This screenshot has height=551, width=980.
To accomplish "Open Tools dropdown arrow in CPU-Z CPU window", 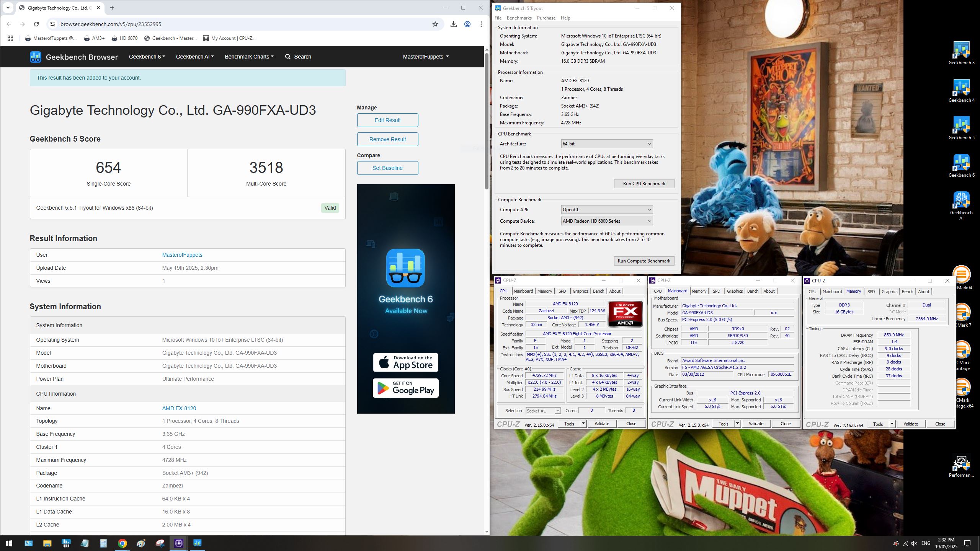I will [x=583, y=424].
